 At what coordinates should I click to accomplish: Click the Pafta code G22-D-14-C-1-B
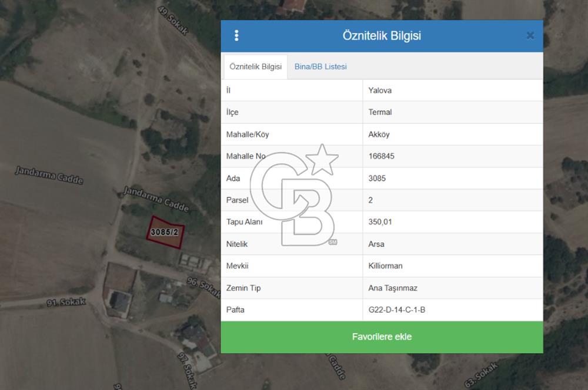(x=396, y=310)
